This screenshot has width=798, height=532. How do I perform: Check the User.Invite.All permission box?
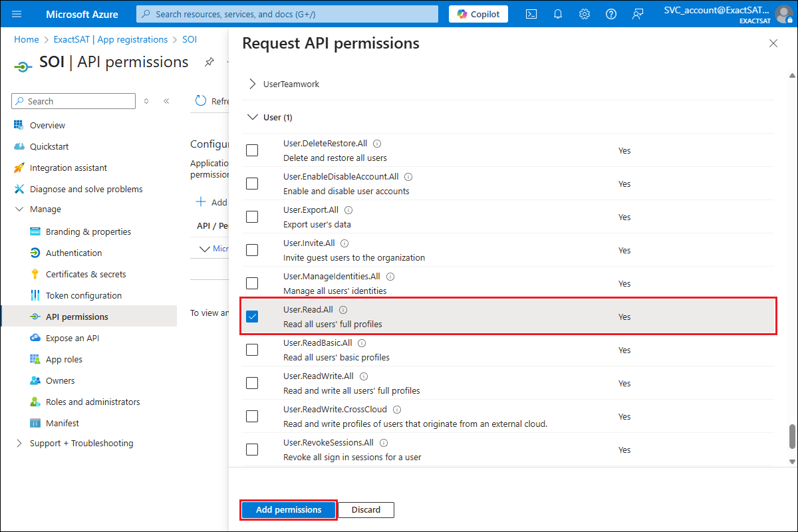point(252,250)
